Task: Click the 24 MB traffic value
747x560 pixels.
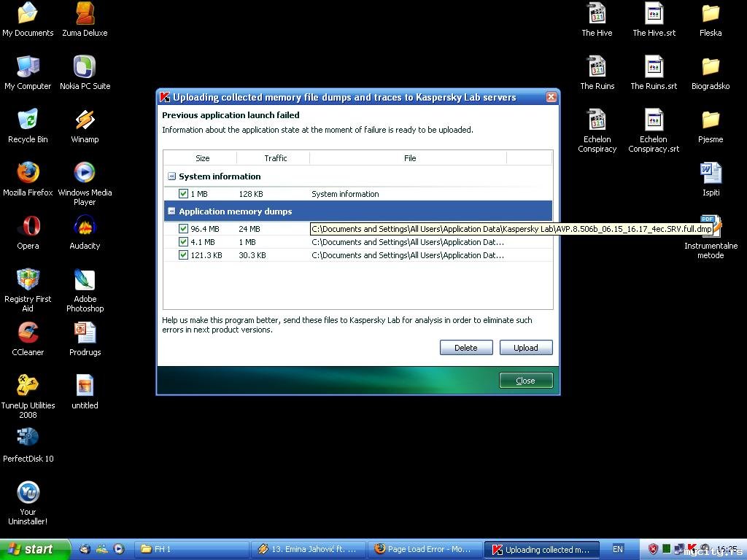Action: tap(249, 229)
